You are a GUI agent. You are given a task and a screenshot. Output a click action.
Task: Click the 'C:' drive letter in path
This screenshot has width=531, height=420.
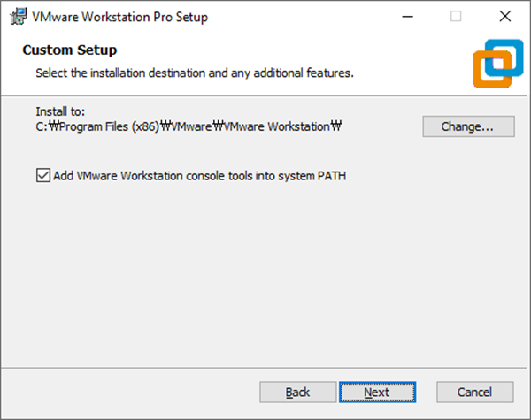coord(41,126)
